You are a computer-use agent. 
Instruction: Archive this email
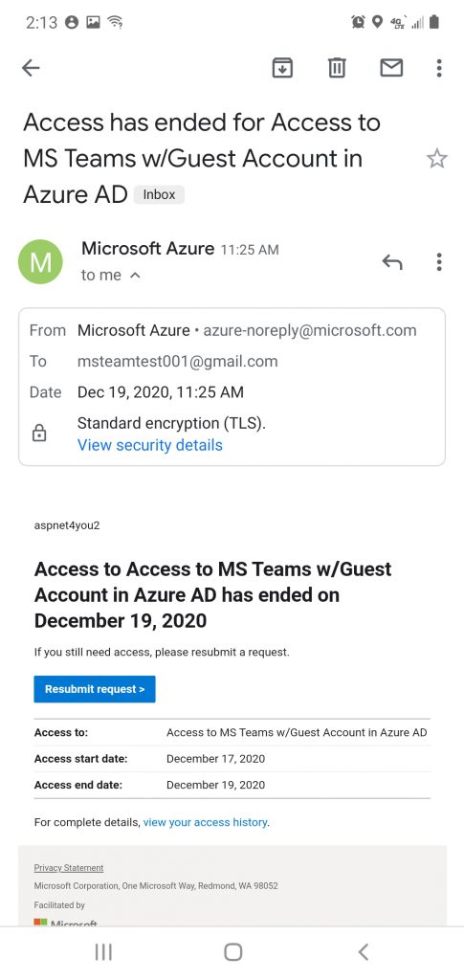pyautogui.click(x=283, y=68)
